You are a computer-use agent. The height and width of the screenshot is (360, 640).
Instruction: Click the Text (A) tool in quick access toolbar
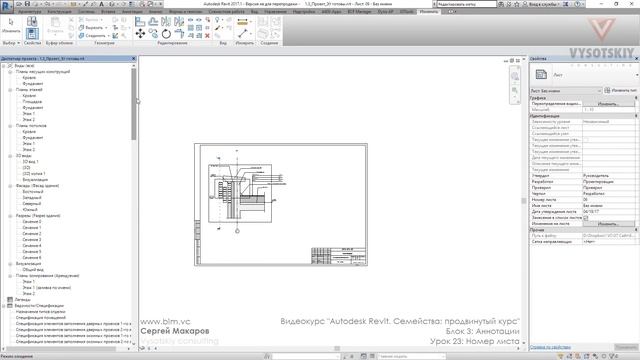101,4
